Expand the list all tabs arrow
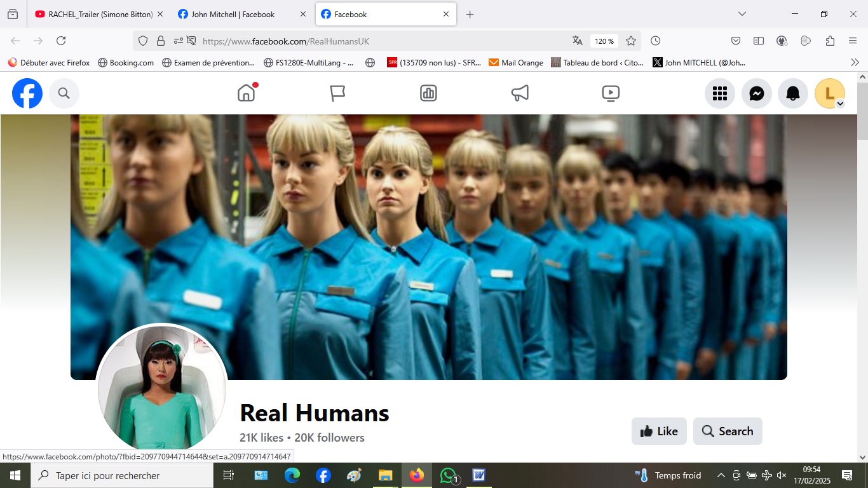The height and width of the screenshot is (488, 868). pyautogui.click(x=742, y=14)
